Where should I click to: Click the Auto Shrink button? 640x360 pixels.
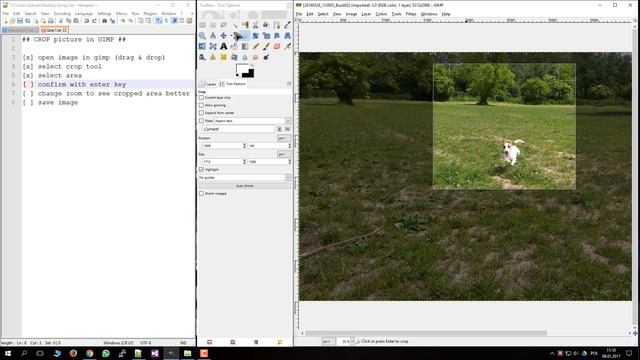pos(245,186)
